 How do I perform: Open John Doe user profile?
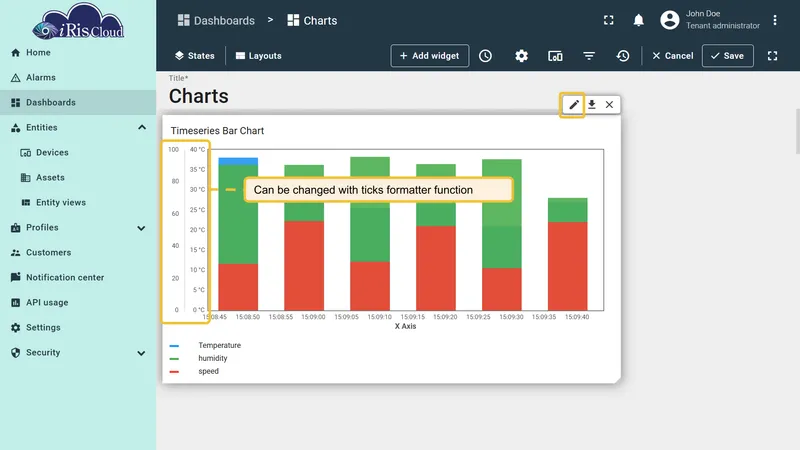pyautogui.click(x=710, y=20)
